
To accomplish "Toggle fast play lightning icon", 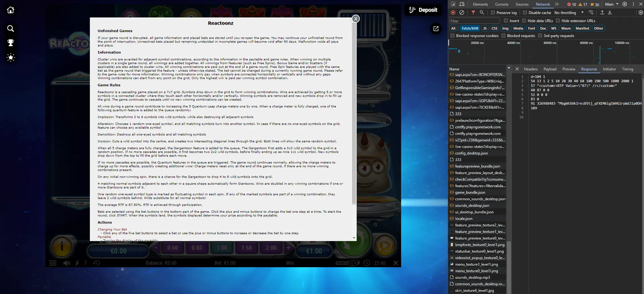I will coord(77,263).
